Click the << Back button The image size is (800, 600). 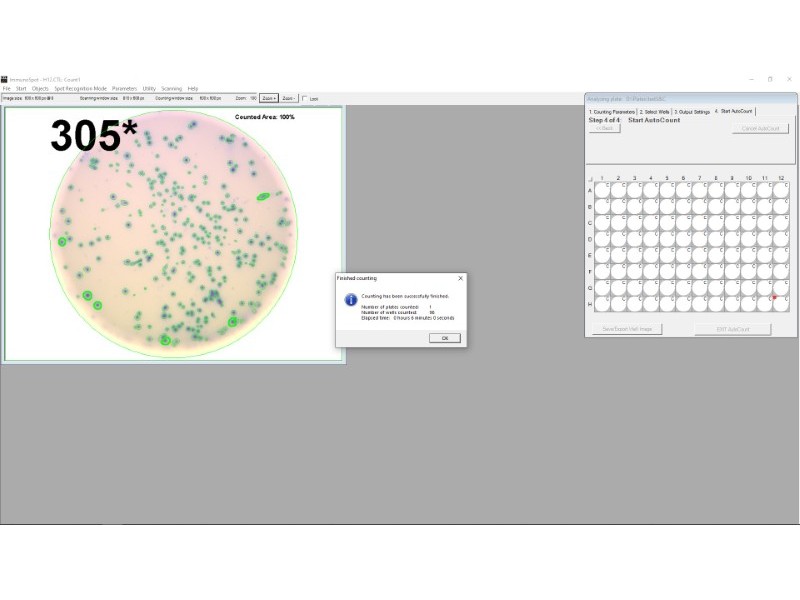point(604,129)
